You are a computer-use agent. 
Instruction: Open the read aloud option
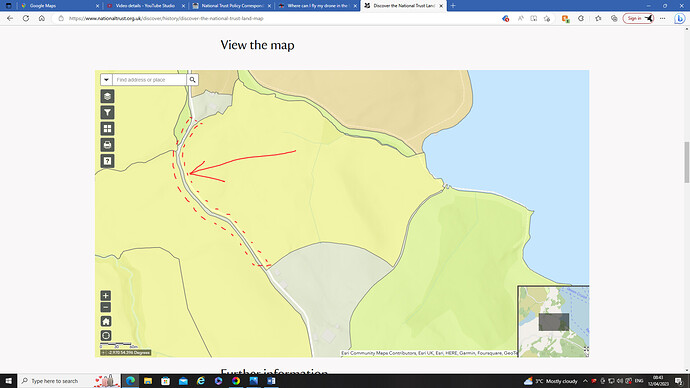pos(521,18)
